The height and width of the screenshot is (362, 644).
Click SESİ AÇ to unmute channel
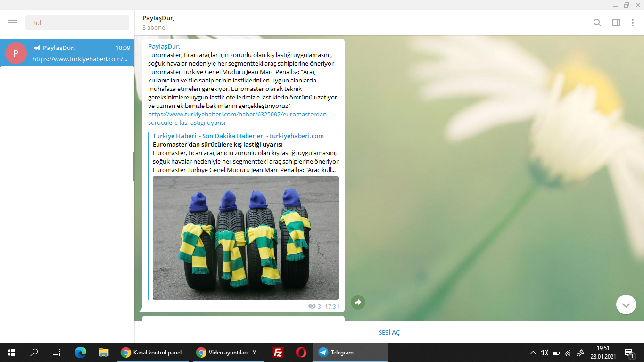389,332
